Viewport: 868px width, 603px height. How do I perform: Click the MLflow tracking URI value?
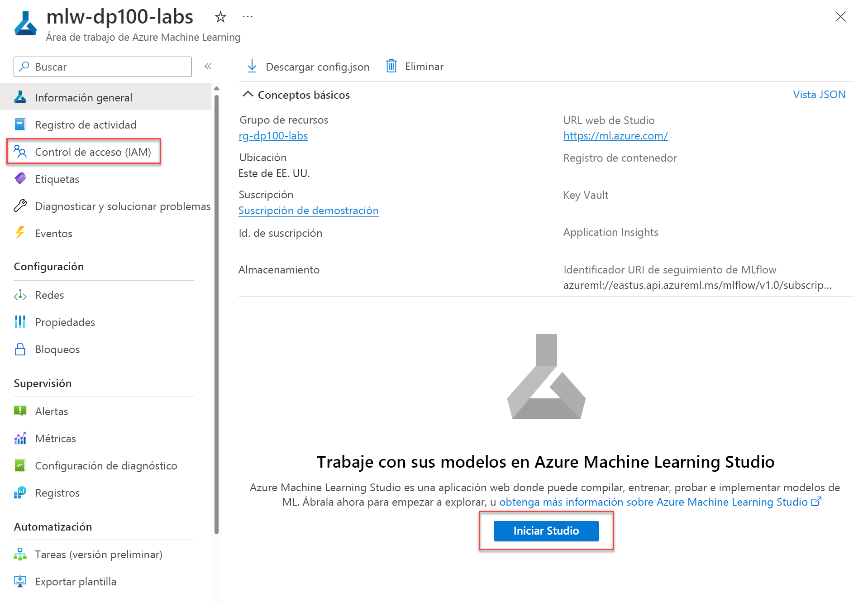coord(697,285)
